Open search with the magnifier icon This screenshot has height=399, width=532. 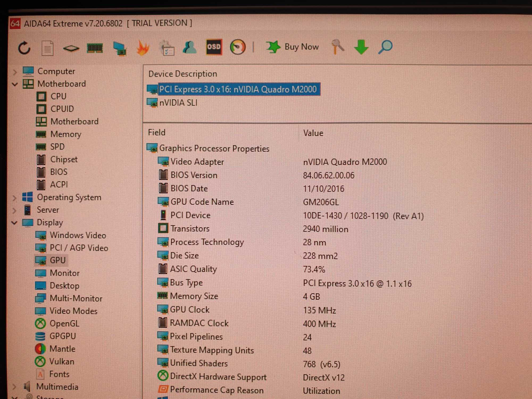(x=385, y=47)
